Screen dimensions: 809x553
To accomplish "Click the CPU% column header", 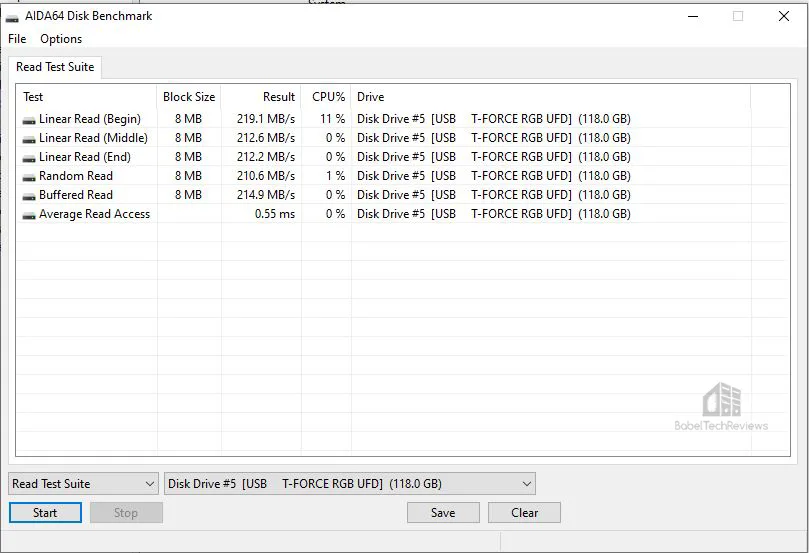I will coord(327,97).
